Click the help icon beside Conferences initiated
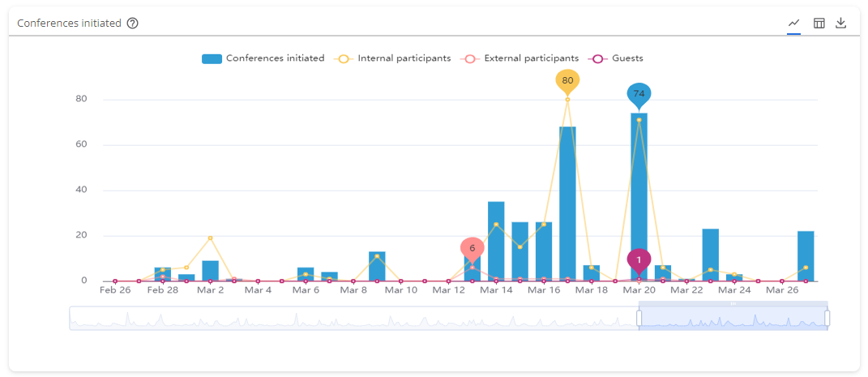The width and height of the screenshot is (868, 377). click(x=133, y=24)
